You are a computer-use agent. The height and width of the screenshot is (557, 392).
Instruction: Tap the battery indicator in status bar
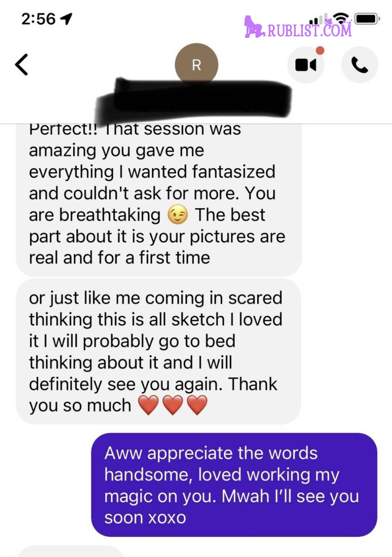click(367, 18)
